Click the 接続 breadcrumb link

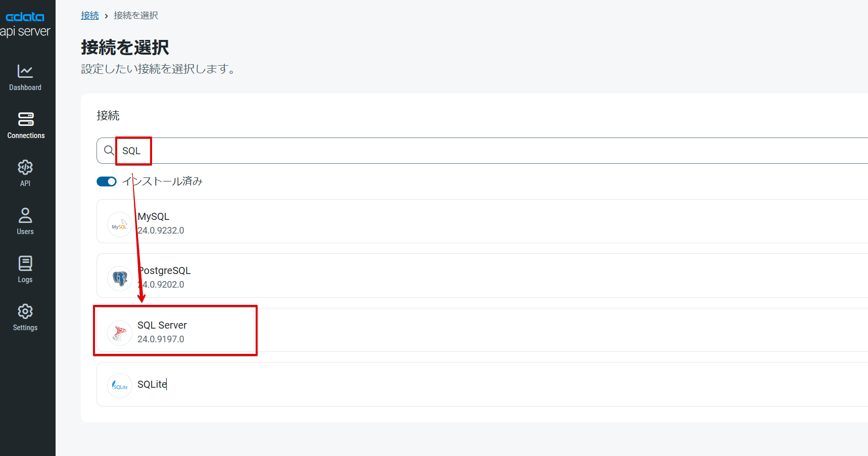pos(90,16)
